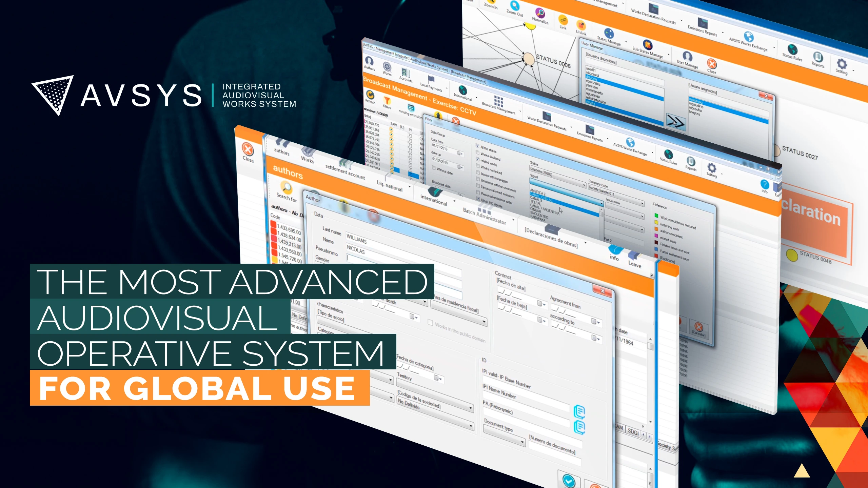Switch to the SDGI tab

pos(633,431)
